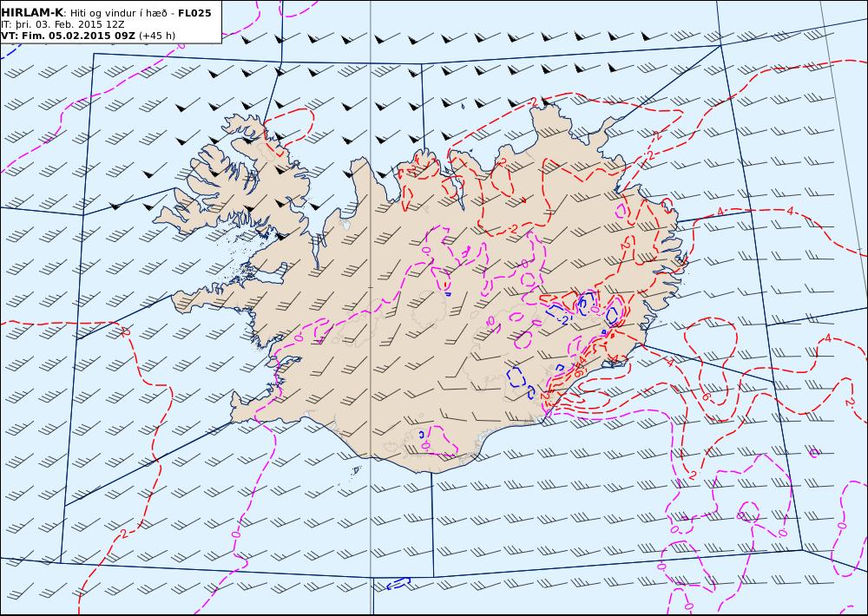Click the '(+45 h)' forecast offset text
Image resolution: width=868 pixels, height=616 pixels.
pos(156,36)
